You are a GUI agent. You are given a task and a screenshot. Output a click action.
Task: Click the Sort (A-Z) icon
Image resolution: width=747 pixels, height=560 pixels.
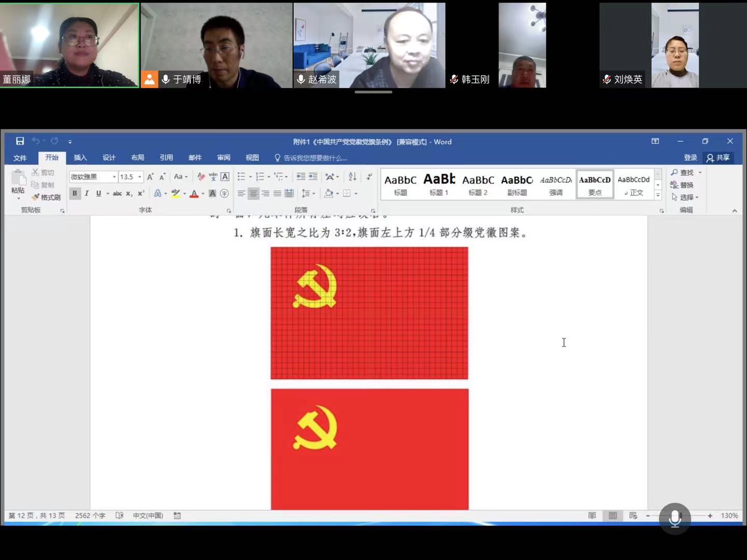(x=352, y=177)
